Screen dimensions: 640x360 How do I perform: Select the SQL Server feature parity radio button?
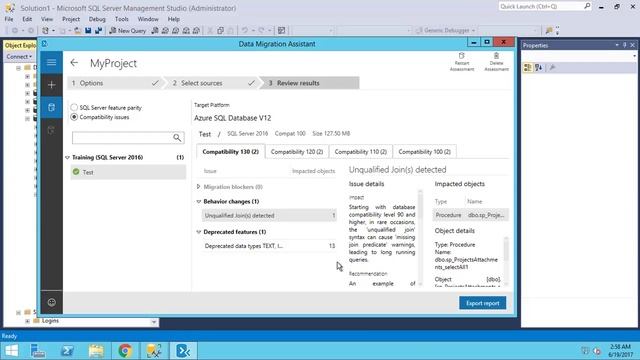[74, 107]
